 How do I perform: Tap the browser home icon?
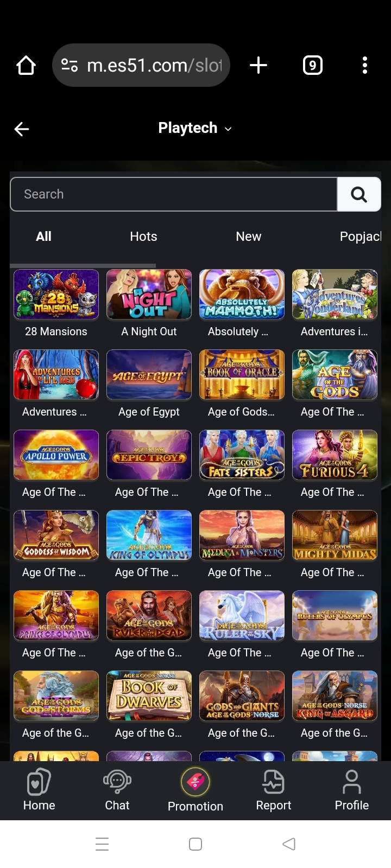click(26, 66)
